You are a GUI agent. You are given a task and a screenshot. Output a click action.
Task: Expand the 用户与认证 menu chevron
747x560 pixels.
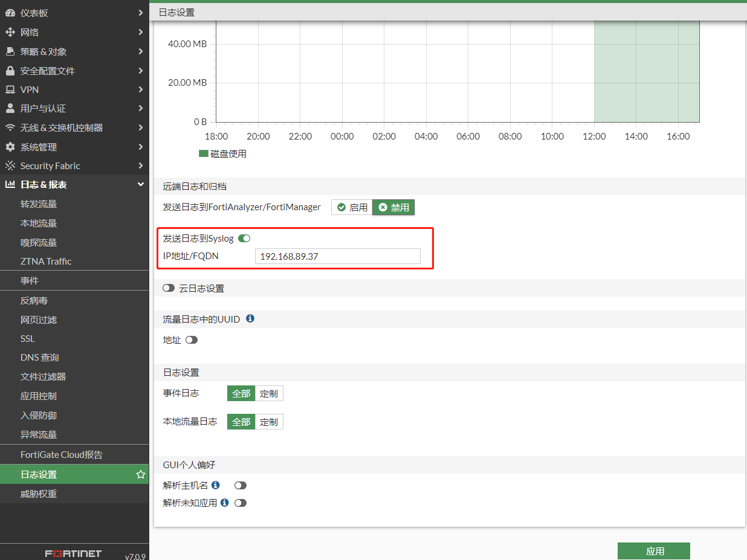coord(140,109)
